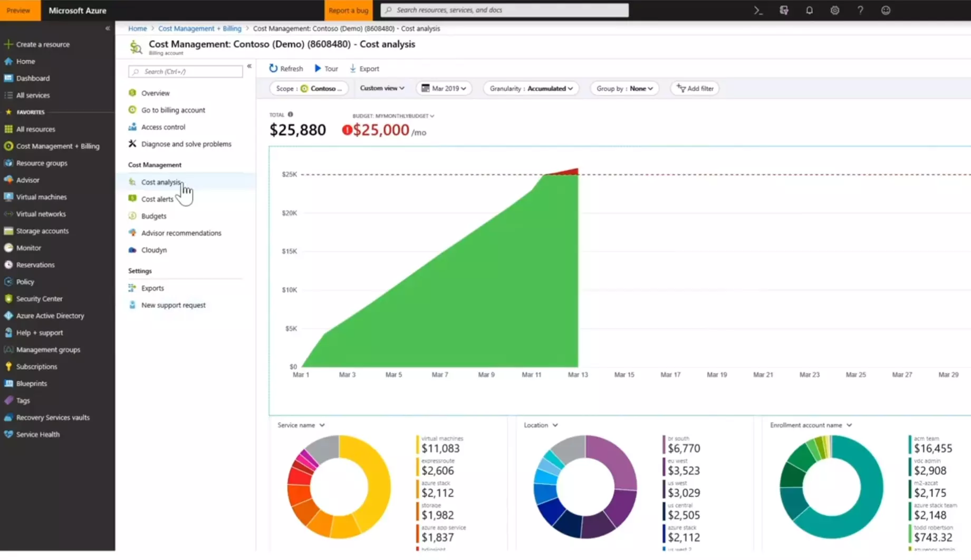
Task: Click $11,083 virtual machines legend value
Action: 440,448
